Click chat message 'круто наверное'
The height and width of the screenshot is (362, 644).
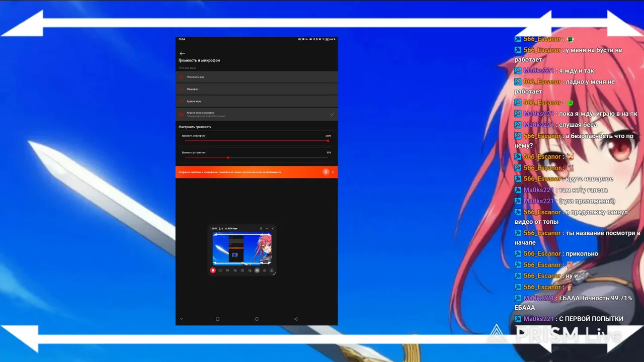click(589, 179)
